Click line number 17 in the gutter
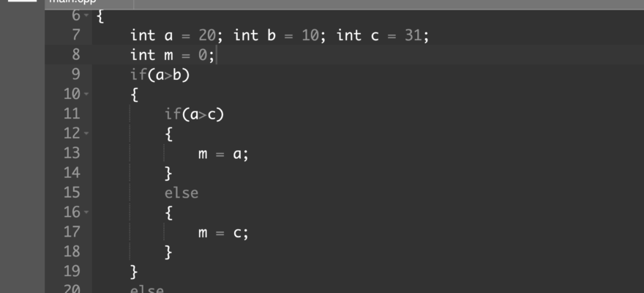The width and height of the screenshot is (644, 293). [72, 232]
